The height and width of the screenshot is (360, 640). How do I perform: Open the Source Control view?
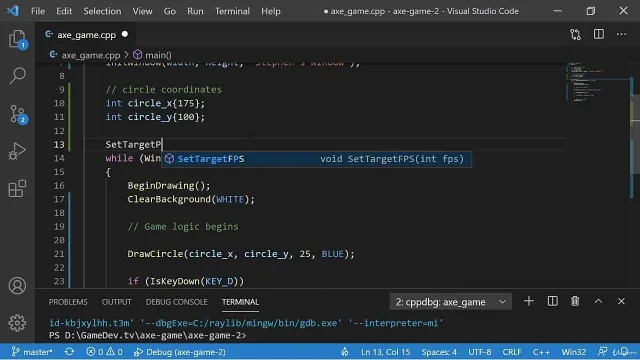(x=17, y=114)
